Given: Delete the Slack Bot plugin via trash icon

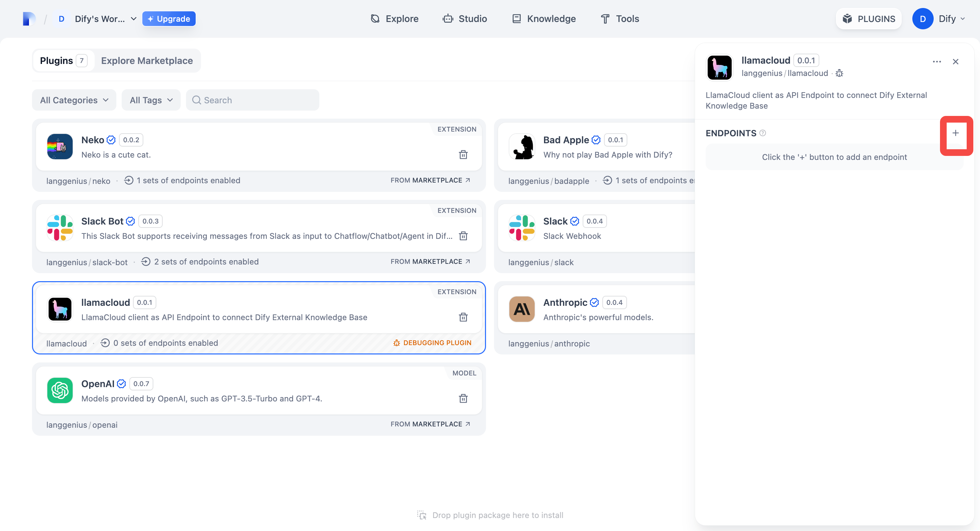Looking at the screenshot, I should point(463,236).
